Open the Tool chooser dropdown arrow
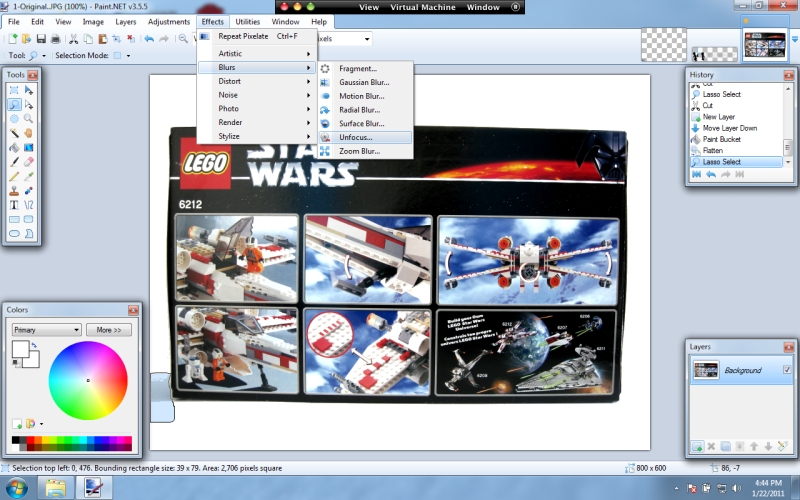This screenshot has height=500, width=800. click(44, 56)
